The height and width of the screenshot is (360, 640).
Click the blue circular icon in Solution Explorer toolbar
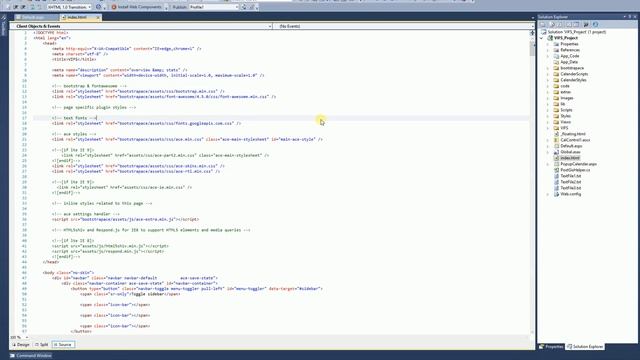(596, 24)
